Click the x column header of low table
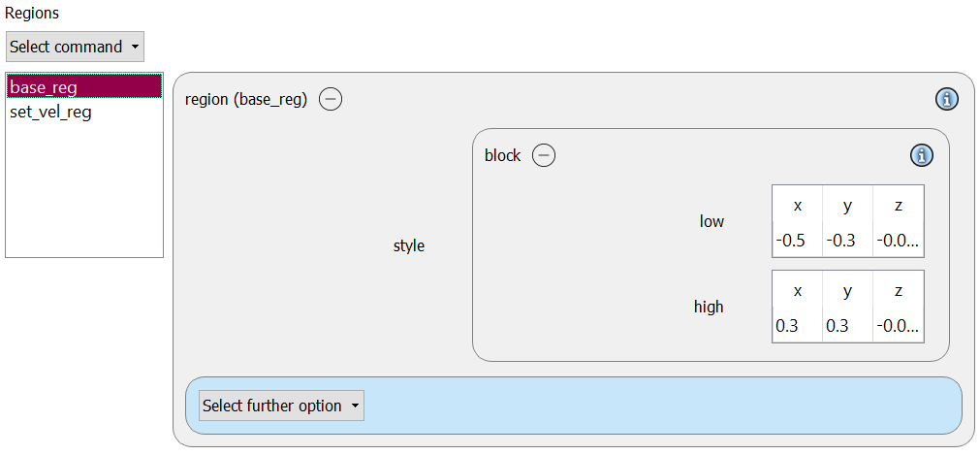980x455 pixels. (798, 206)
